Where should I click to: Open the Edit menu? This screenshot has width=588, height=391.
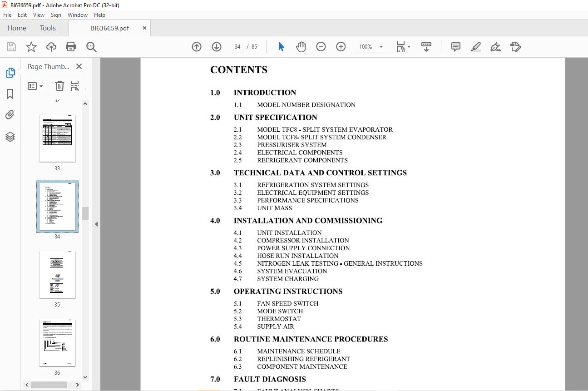(x=22, y=15)
